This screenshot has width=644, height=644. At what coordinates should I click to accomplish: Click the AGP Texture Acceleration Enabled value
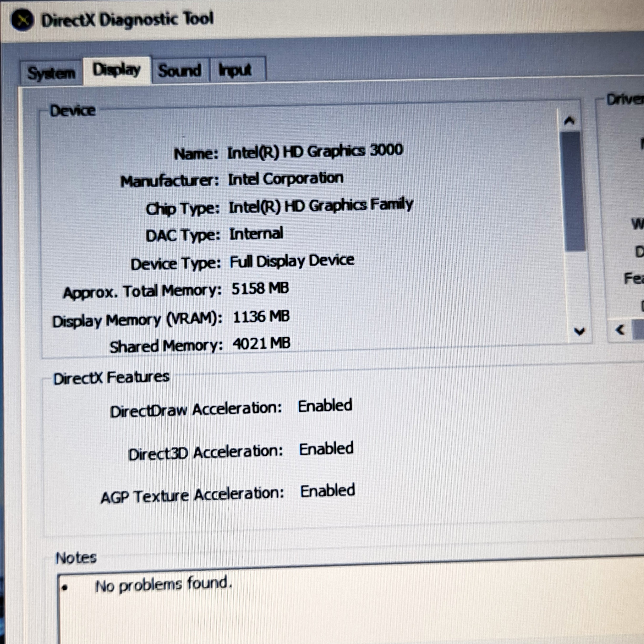pos(328,491)
